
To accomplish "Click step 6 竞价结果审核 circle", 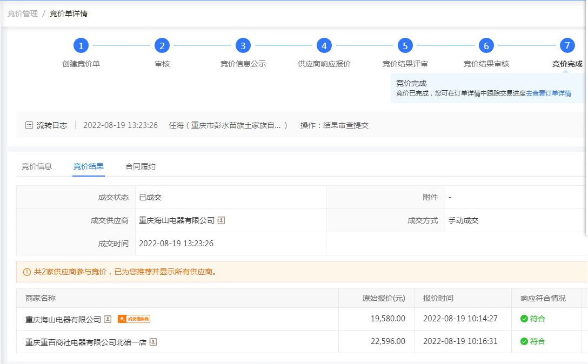I will tap(486, 46).
